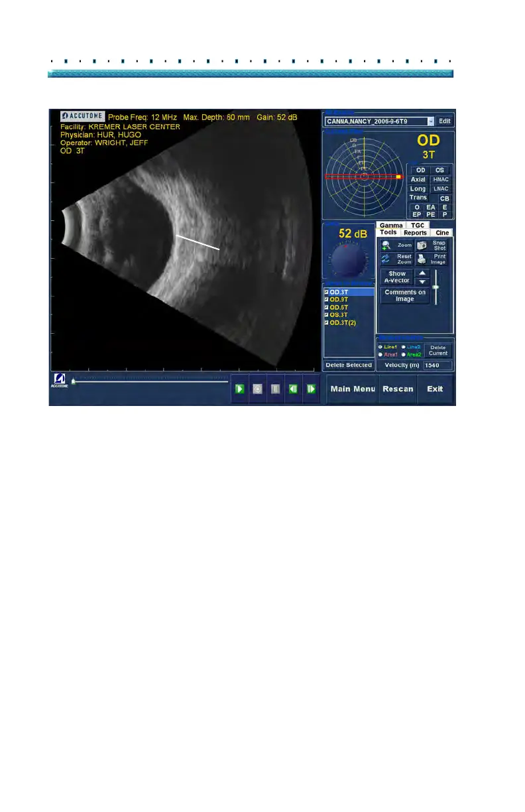Pause the cine playback
525x812 pixels.
click(275, 389)
